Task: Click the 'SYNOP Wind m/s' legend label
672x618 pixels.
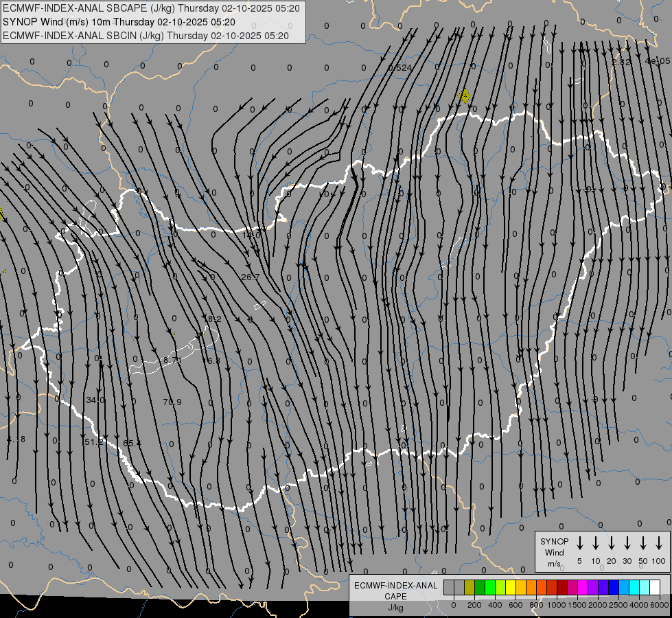Action: [x=554, y=552]
